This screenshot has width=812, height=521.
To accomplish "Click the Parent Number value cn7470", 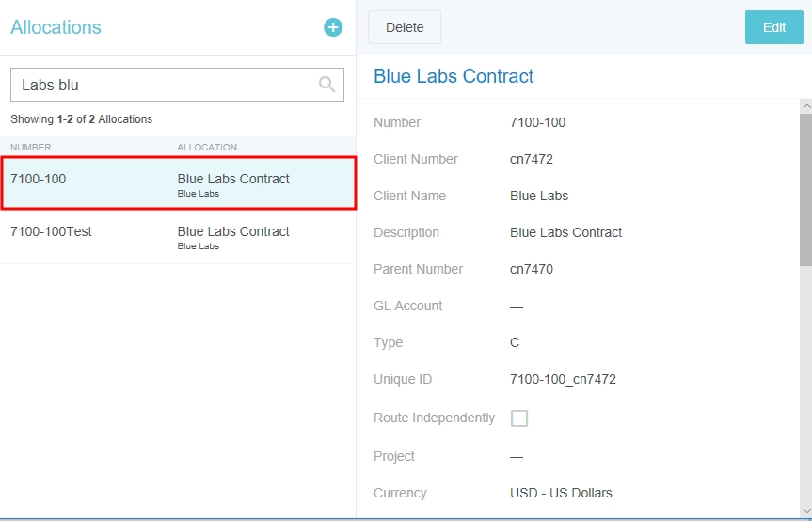I will 532,269.
